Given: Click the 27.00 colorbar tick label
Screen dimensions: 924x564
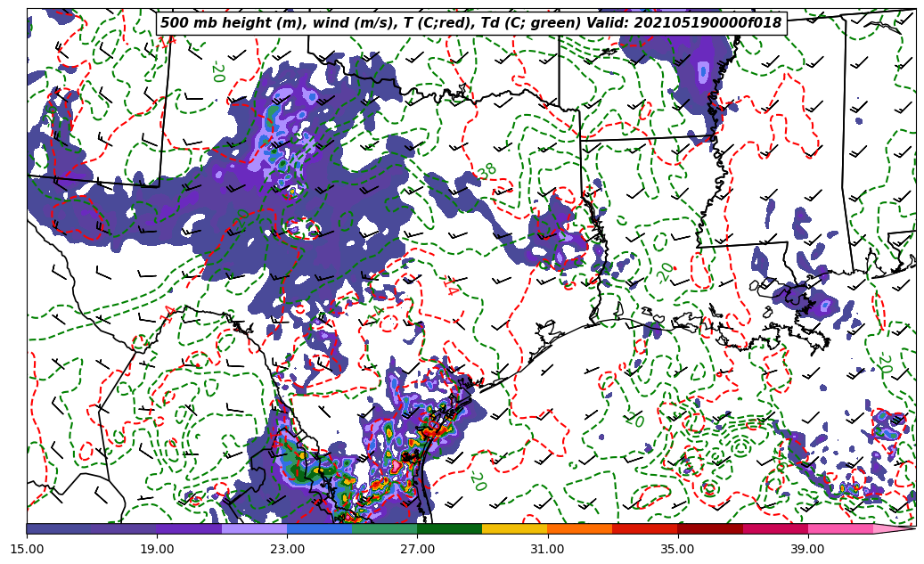Looking at the screenshot, I should (x=417, y=550).
